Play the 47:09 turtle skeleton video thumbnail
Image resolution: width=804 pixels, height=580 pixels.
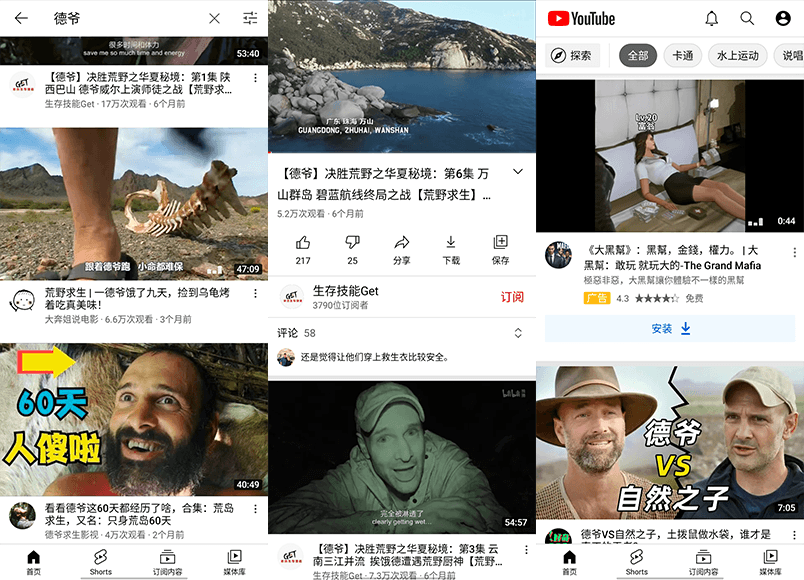(134, 204)
